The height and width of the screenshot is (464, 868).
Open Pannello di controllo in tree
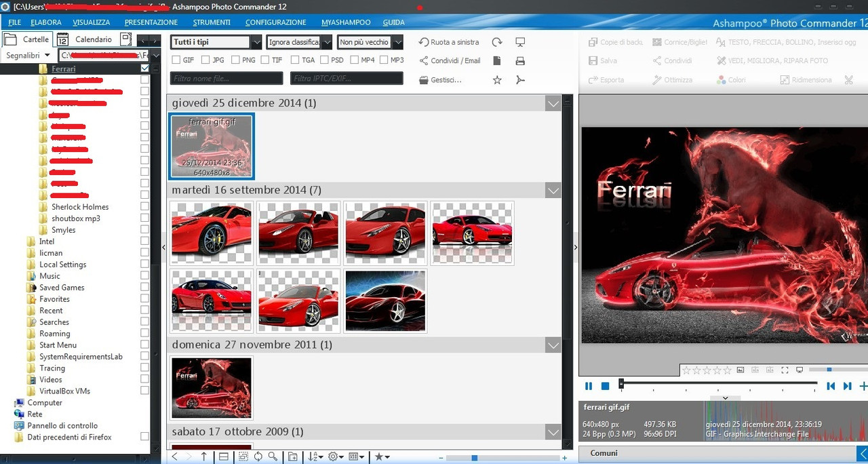click(x=62, y=425)
